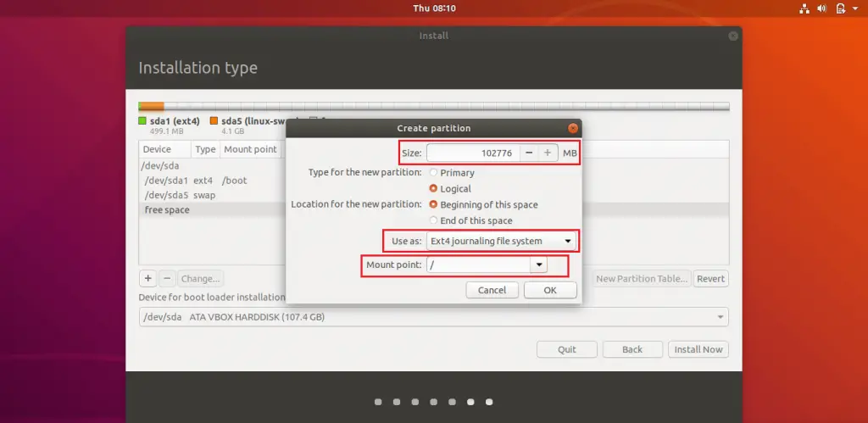Choose End of this space location
Viewport: 868px width, 423px height.
[x=434, y=221]
